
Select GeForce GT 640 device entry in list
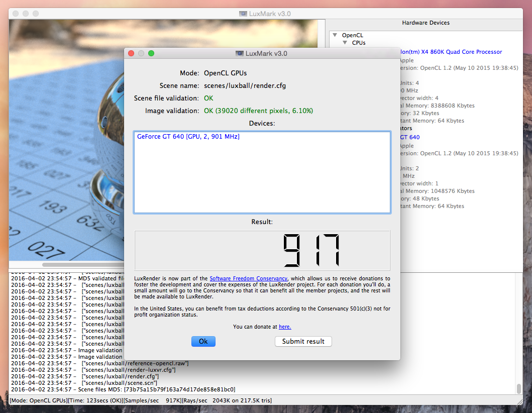click(x=188, y=137)
